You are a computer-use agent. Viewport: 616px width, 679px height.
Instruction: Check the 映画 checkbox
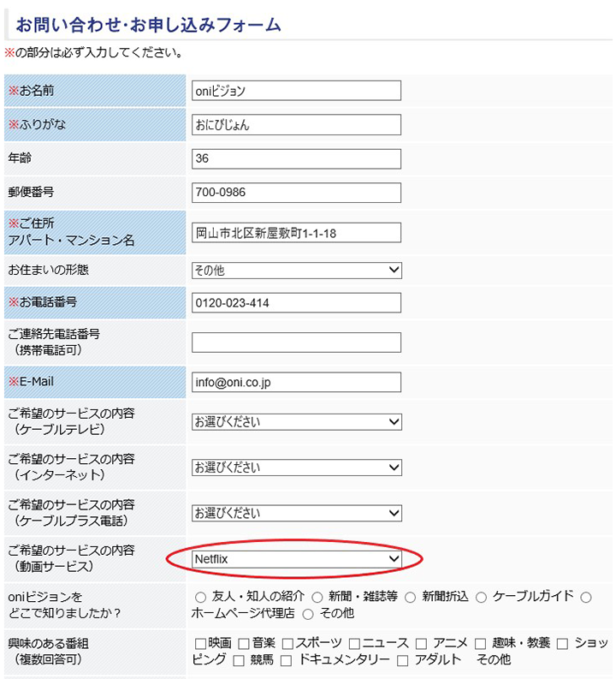click(200, 644)
